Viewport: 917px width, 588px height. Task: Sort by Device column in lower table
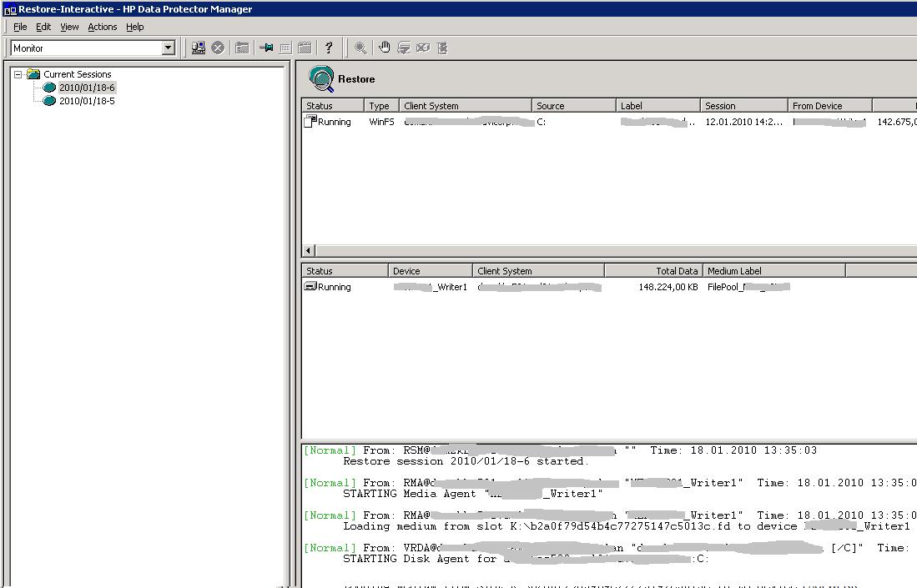click(x=430, y=271)
